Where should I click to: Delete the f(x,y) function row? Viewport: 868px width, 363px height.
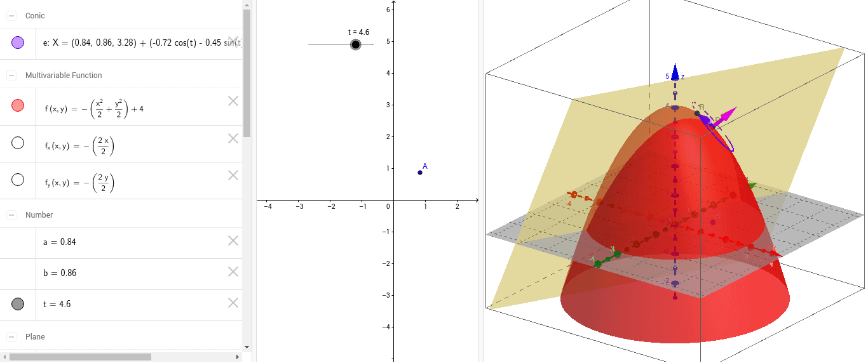[233, 101]
